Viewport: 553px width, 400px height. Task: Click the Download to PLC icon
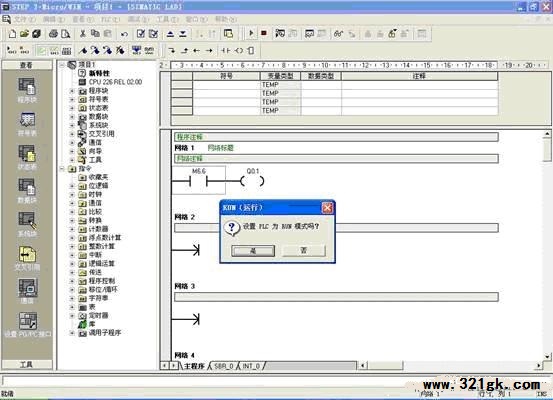coord(183,34)
